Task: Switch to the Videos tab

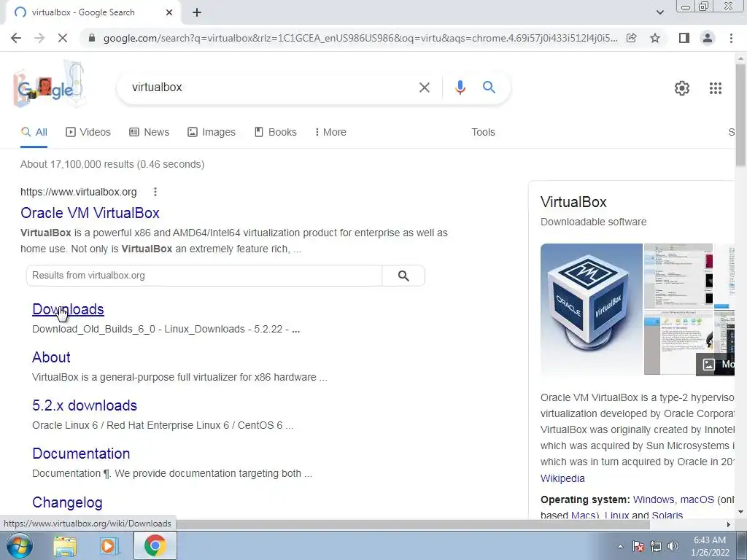Action: tap(88, 133)
